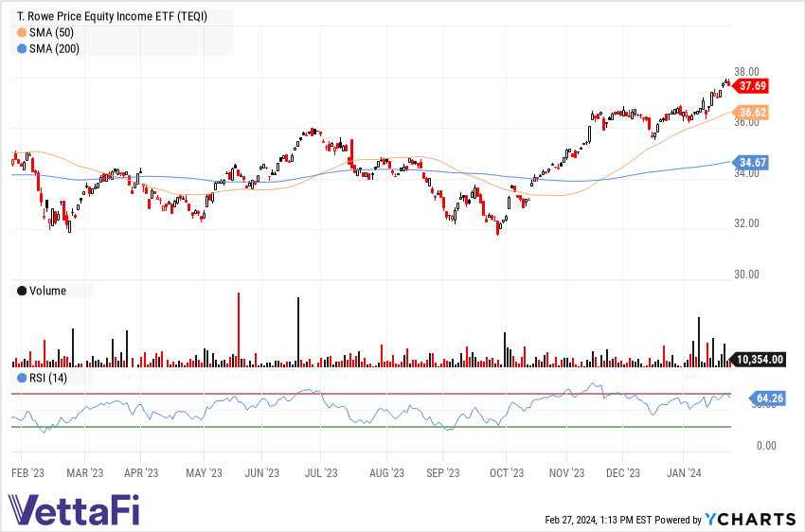Click the black Volume legend dot
Viewport: 805px width, 532px height.
pyautogui.click(x=22, y=291)
